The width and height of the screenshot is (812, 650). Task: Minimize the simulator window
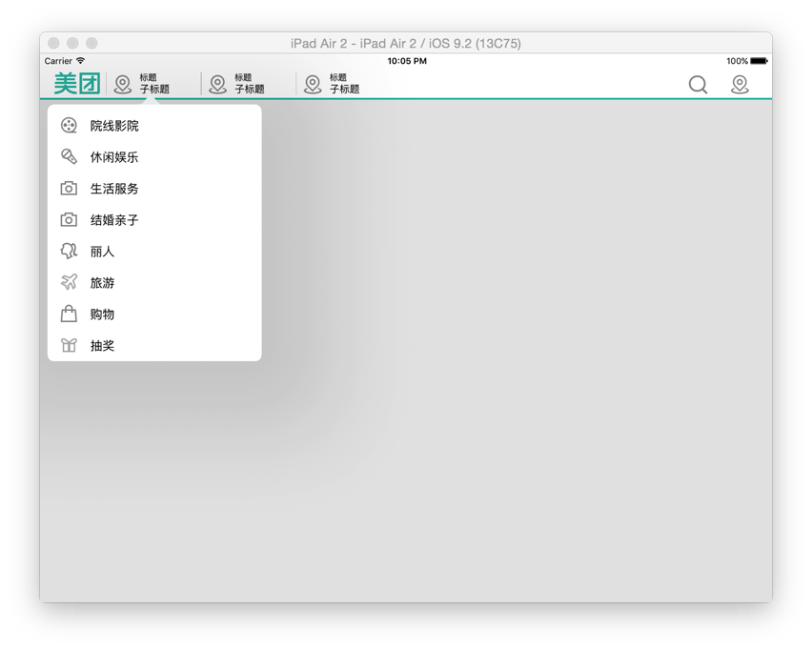click(72, 43)
